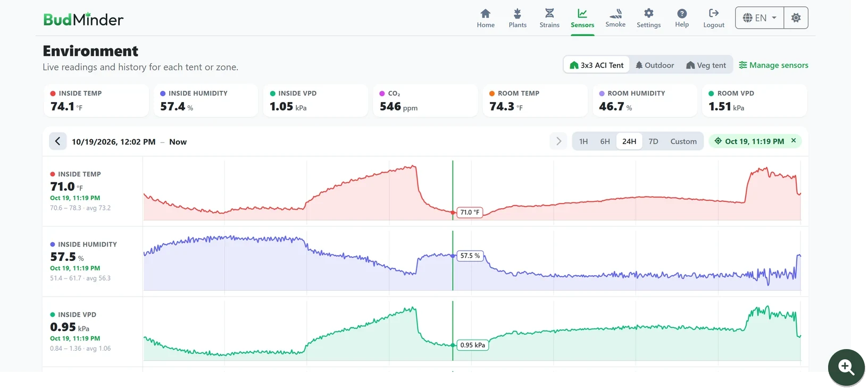The height and width of the screenshot is (390, 868).
Task: Click the 71.0 °F marker on temp chart
Action: tap(469, 212)
